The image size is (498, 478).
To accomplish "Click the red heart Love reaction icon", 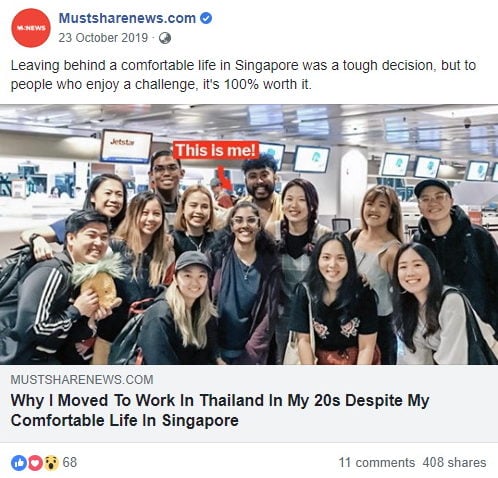I will tap(35, 463).
